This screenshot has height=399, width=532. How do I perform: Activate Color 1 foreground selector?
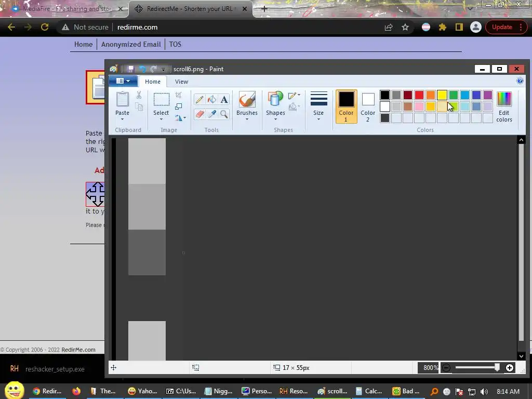tap(346, 106)
